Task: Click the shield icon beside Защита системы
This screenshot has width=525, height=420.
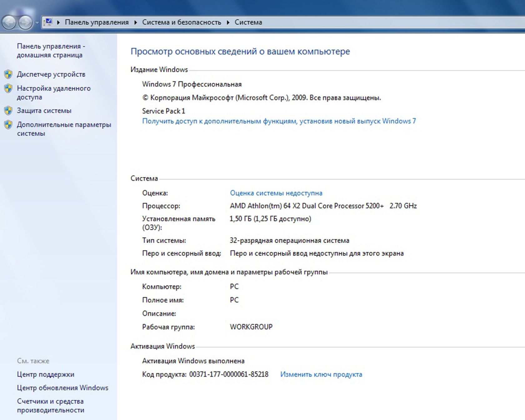Action: tap(8, 111)
